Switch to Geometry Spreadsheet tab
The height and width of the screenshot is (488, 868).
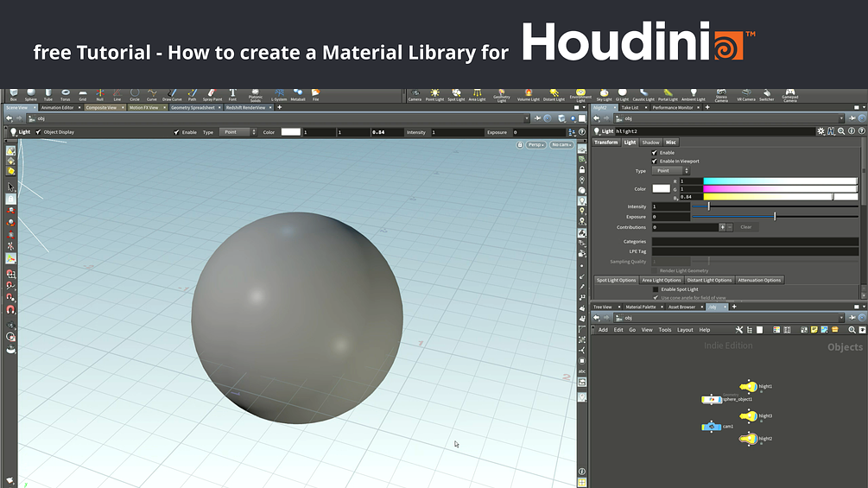coord(193,107)
